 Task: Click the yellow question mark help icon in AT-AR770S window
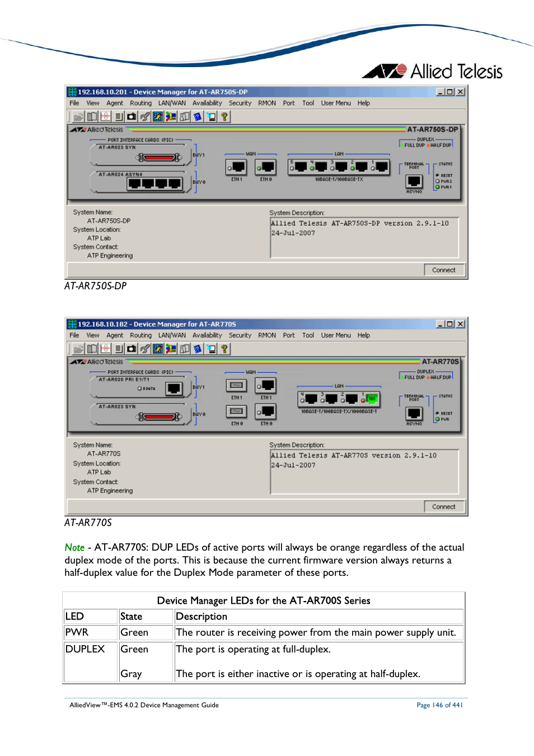point(224,349)
